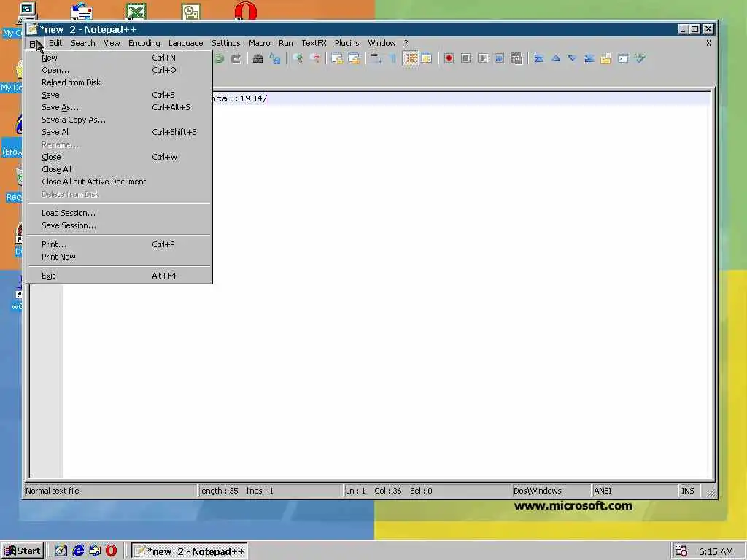Toggle the show all characters icon
Image resolution: width=747 pixels, height=560 pixels.
[393, 58]
